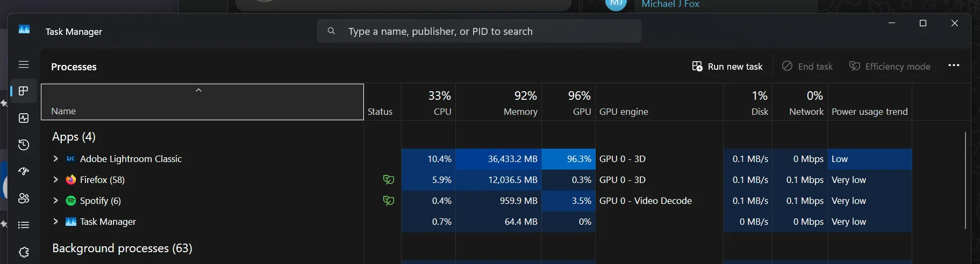Viewport: 980px width, 264px height.
Task: Expand the Task Manager process group
Action: point(55,222)
